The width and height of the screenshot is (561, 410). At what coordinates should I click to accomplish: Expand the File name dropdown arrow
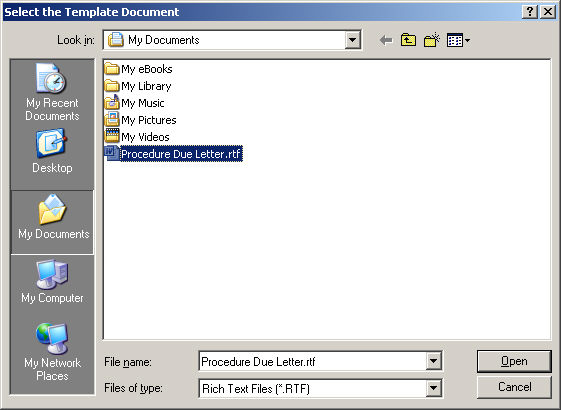433,361
